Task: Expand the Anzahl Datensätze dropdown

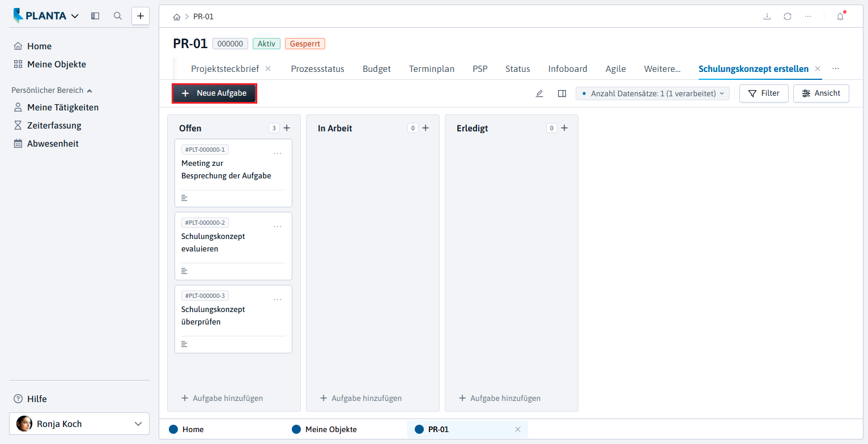Action: (x=653, y=93)
